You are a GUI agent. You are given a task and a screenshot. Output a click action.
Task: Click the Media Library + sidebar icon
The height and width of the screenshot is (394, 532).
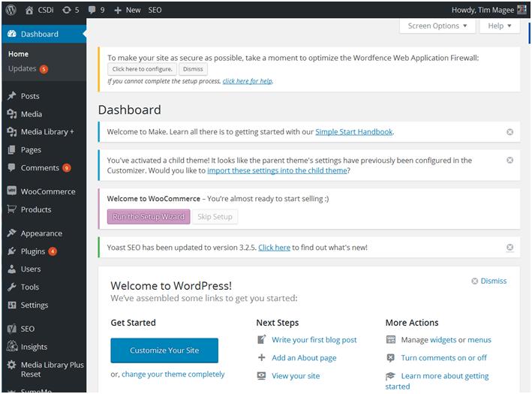point(12,131)
